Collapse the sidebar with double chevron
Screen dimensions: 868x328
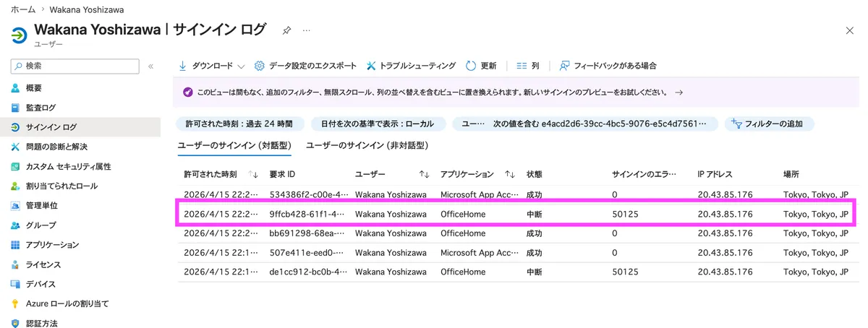coord(150,66)
